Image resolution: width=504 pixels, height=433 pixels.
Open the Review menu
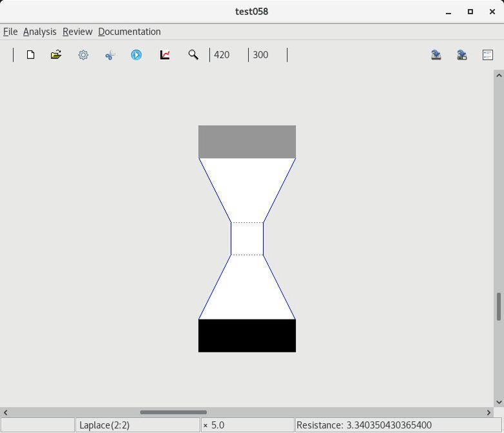77,32
